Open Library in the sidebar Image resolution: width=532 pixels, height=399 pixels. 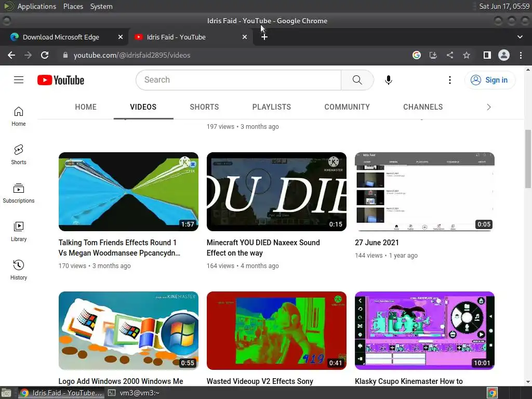pos(19,231)
